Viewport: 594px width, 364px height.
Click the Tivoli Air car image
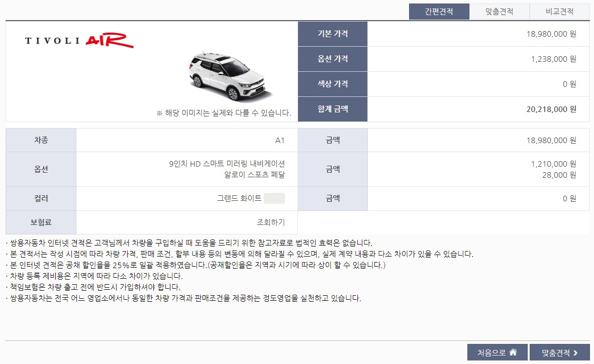click(230, 77)
